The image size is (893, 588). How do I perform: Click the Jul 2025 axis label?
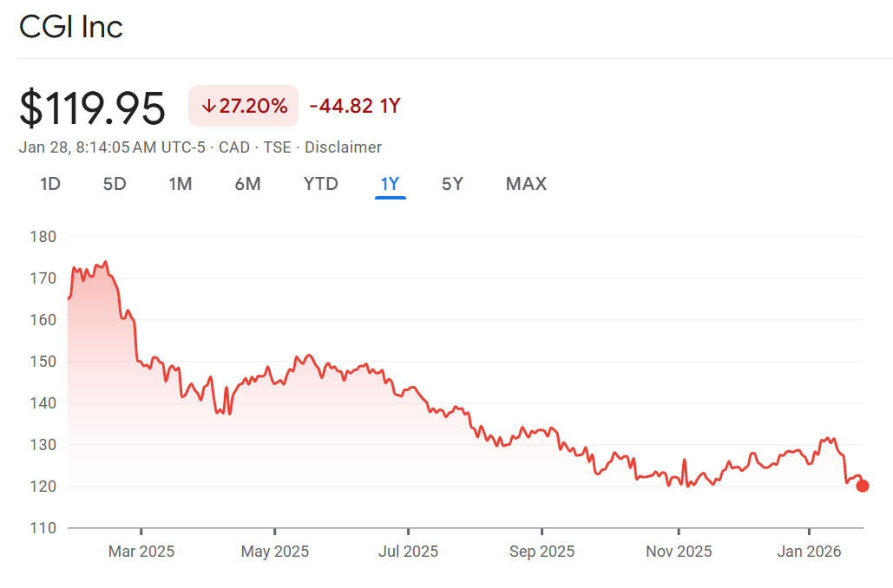409,552
